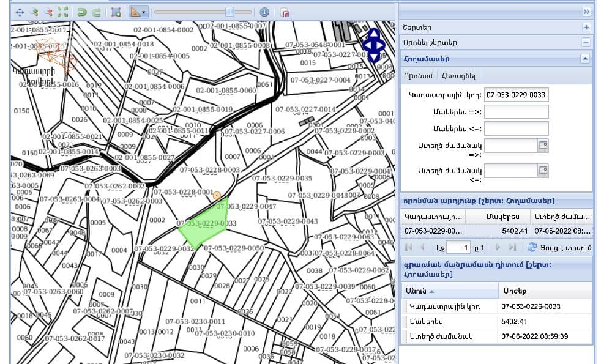Sort results by Մակերես column header

click(x=498, y=217)
